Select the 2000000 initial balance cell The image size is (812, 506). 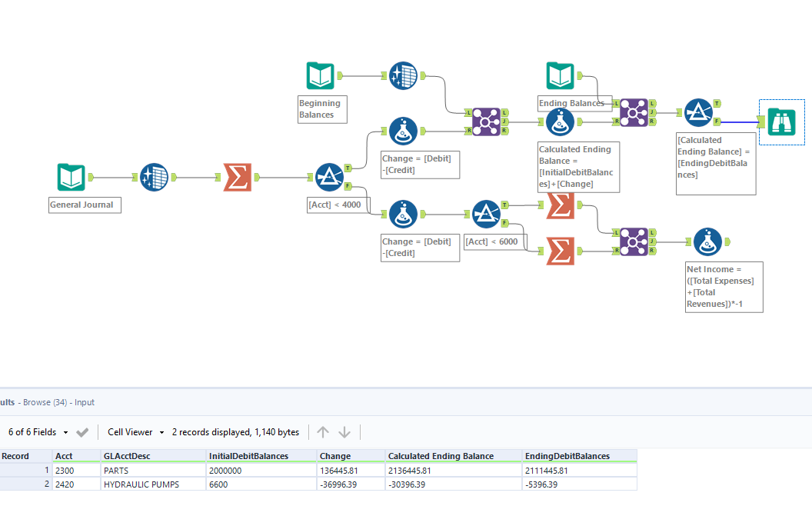coord(261,471)
